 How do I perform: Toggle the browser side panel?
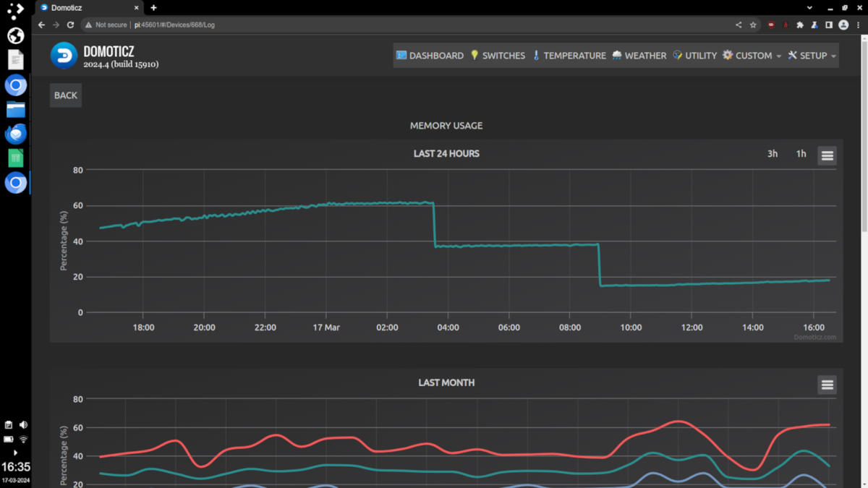tap(829, 25)
